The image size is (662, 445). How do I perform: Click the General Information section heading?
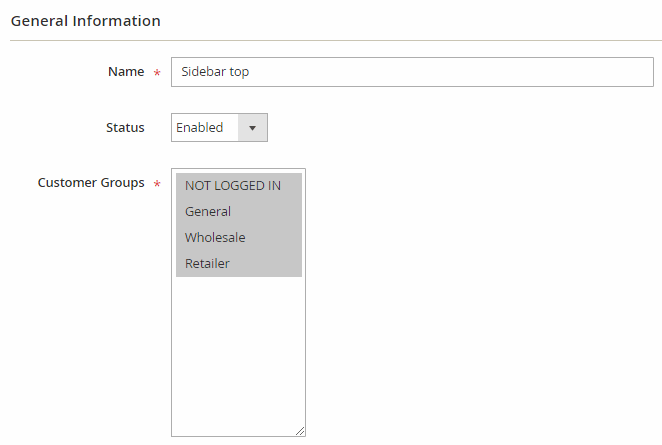85,20
